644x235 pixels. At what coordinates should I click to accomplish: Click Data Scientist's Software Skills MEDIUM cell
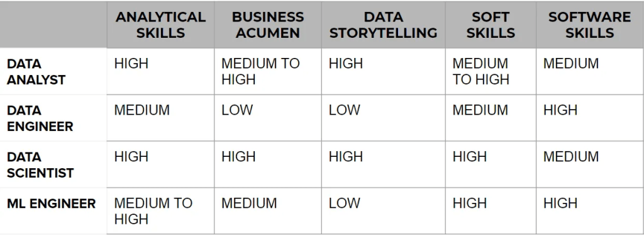589,164
